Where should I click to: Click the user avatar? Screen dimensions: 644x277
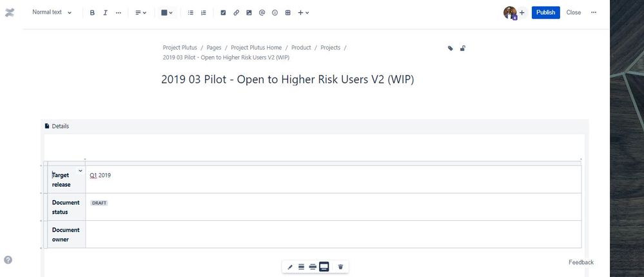pos(510,13)
